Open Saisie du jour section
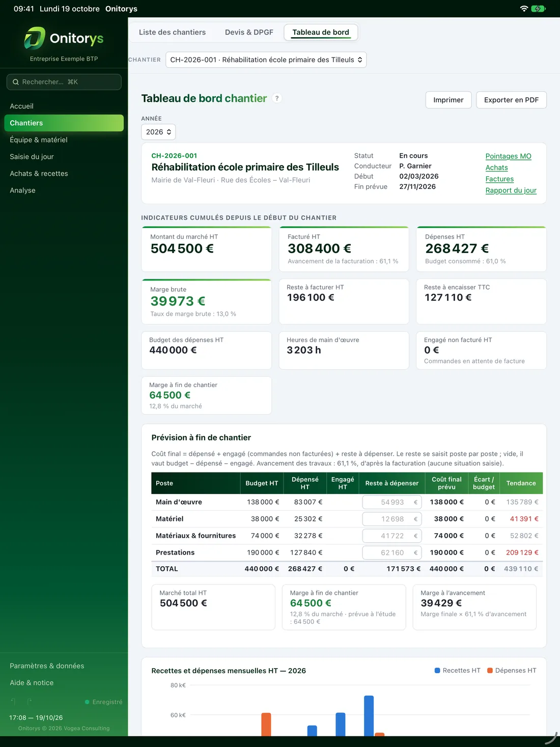Image resolution: width=560 pixels, height=747 pixels. pos(64,157)
